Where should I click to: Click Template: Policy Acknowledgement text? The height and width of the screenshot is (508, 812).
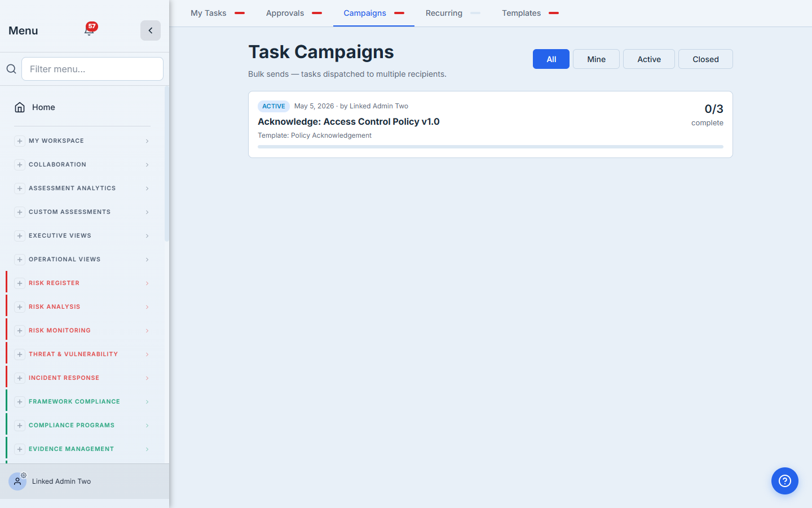pyautogui.click(x=315, y=135)
